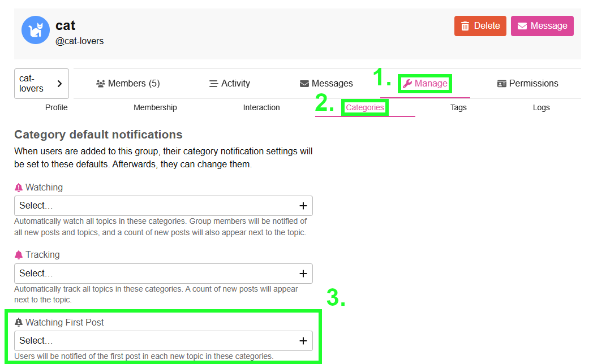593x364 pixels.
Task: Open the Membership sub-tab
Action: click(x=155, y=107)
